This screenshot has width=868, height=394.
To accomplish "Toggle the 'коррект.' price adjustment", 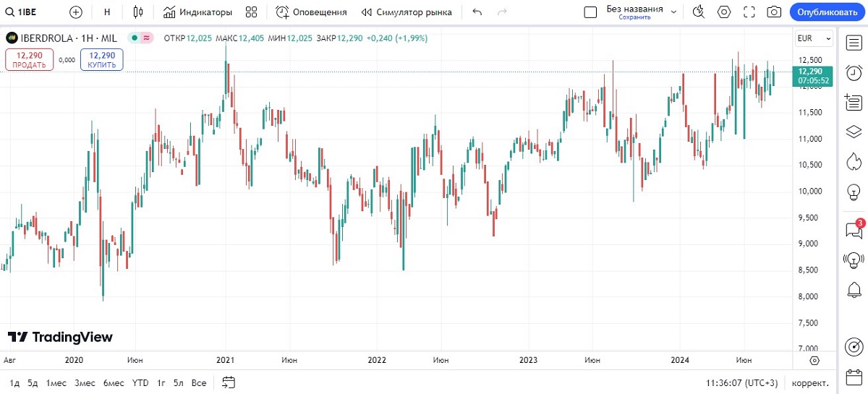I will coord(810,382).
